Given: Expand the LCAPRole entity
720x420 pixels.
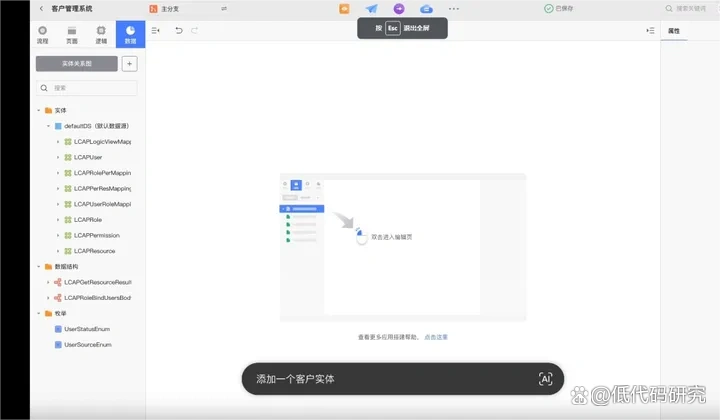Looking at the screenshot, I should (x=58, y=219).
